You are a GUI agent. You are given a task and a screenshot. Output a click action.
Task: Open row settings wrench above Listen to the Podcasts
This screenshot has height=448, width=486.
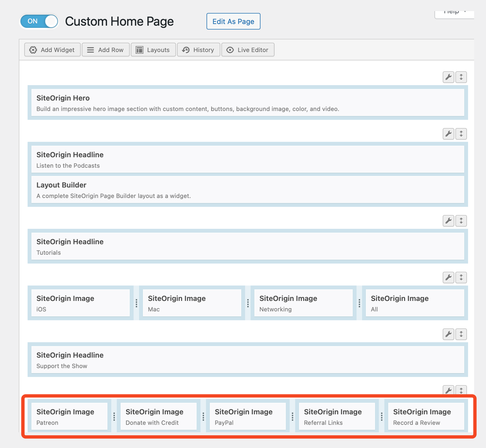(448, 134)
